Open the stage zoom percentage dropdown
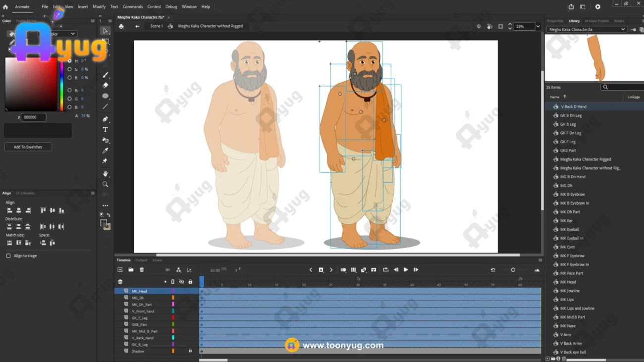644x362 pixels. [x=538, y=26]
